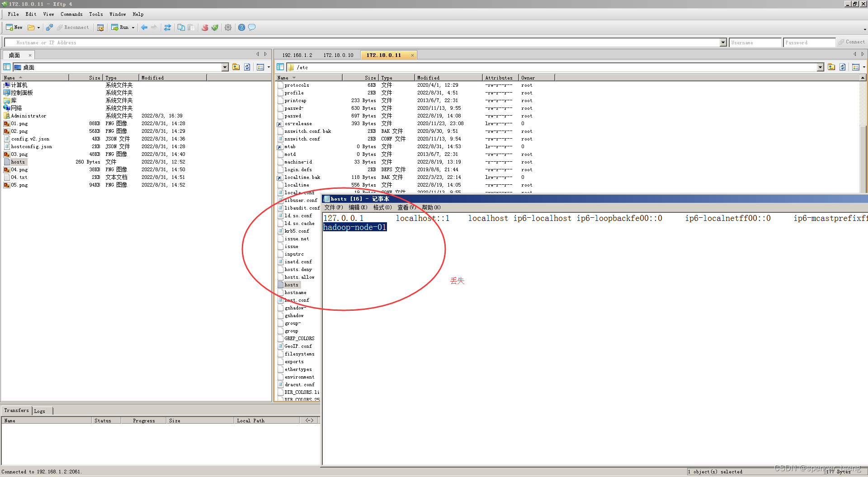Open the Commands menu

(71, 14)
